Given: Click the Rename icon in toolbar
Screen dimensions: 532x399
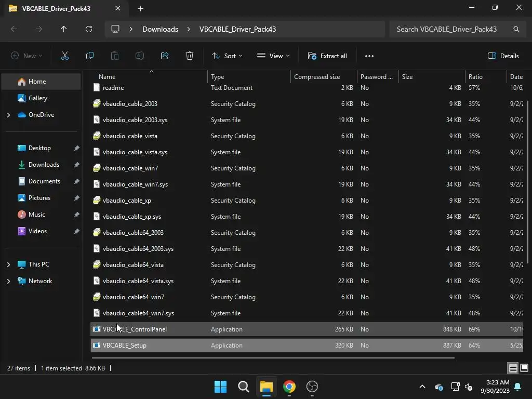Looking at the screenshot, I should click(x=140, y=56).
